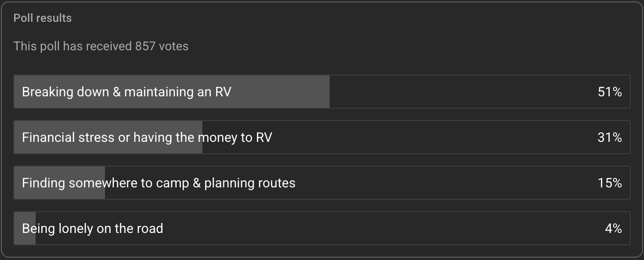Pick the "Being lonely on the road" option
Viewport: 644px width, 260px height.
93,228
